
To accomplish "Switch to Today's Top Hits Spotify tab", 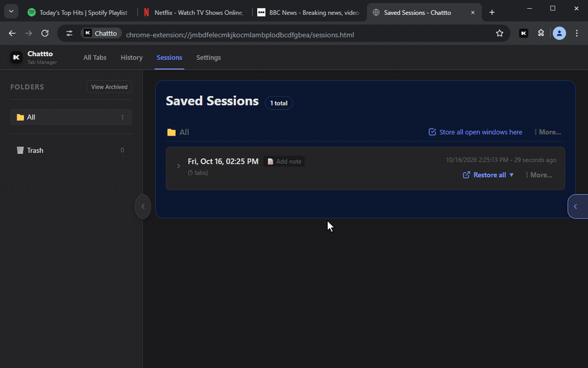I will click(78, 12).
